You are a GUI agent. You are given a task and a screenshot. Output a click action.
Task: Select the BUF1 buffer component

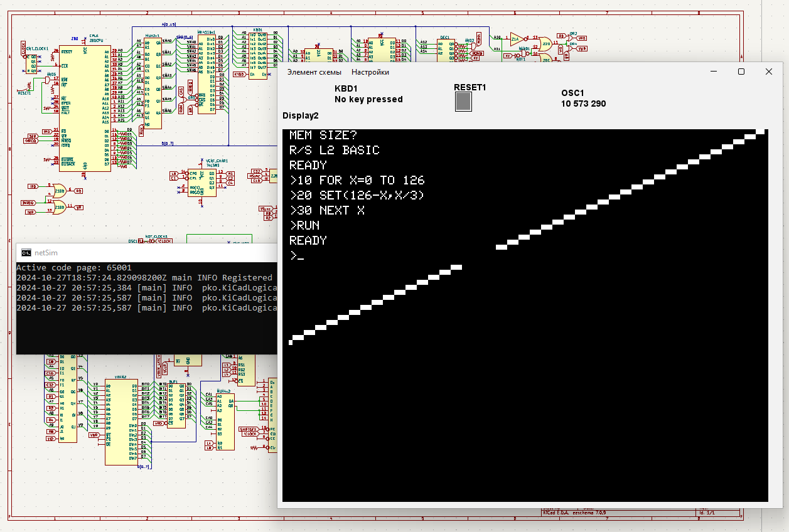click(177, 405)
